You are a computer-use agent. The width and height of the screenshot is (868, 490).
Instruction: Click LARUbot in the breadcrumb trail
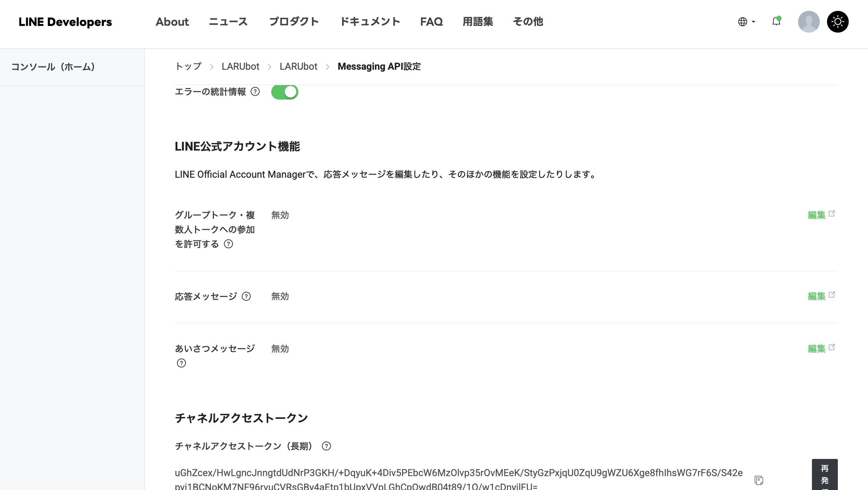[241, 66]
